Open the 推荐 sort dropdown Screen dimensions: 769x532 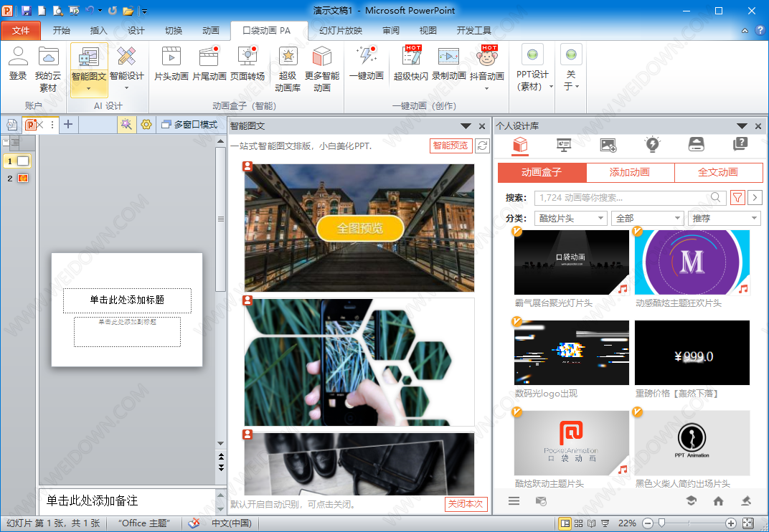coord(725,218)
